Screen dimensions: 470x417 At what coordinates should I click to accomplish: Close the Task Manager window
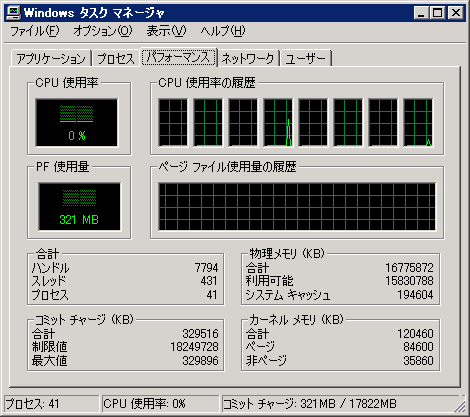pyautogui.click(x=456, y=13)
